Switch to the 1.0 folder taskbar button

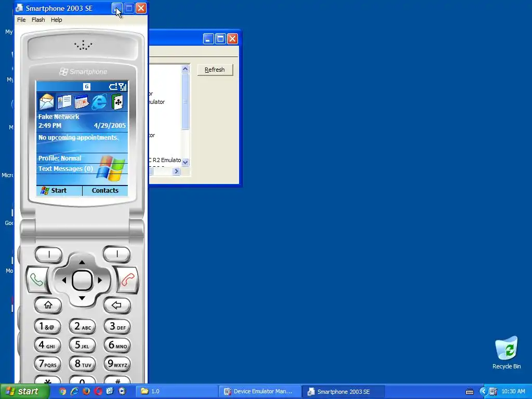[x=177, y=391]
